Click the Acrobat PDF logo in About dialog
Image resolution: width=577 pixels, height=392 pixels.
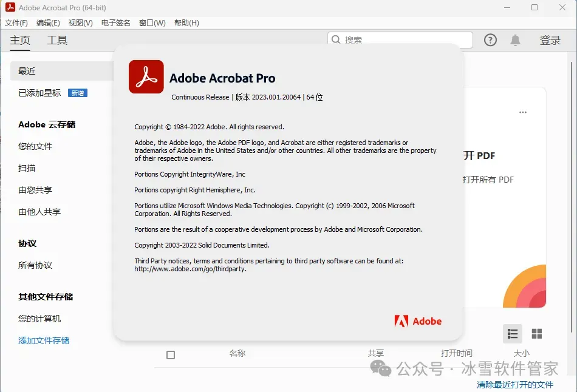tap(146, 77)
